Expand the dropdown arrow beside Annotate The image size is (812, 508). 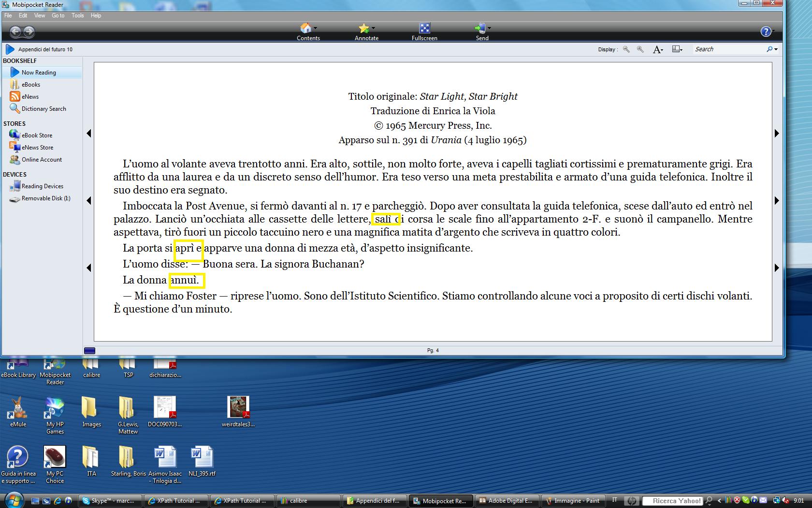coord(374,28)
